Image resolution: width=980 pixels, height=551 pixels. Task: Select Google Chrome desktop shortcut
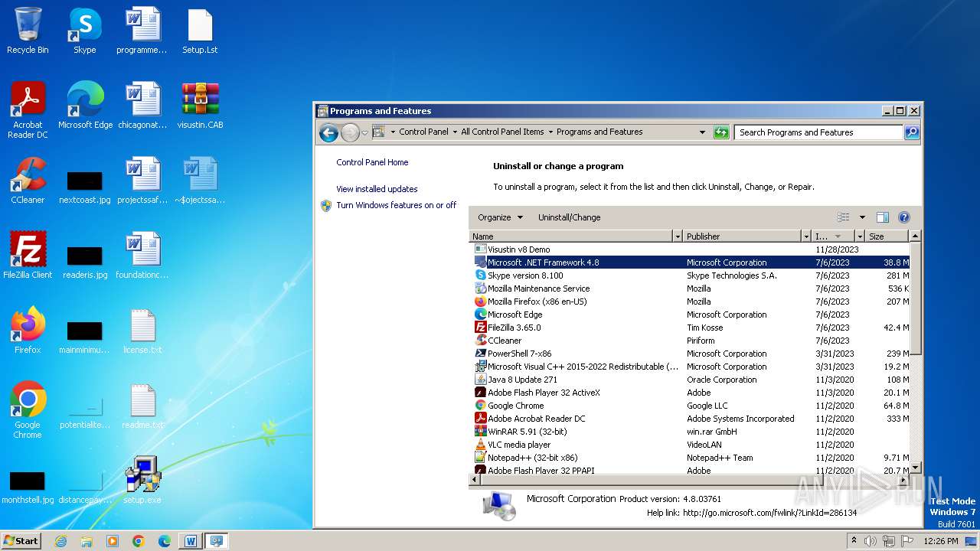click(28, 410)
